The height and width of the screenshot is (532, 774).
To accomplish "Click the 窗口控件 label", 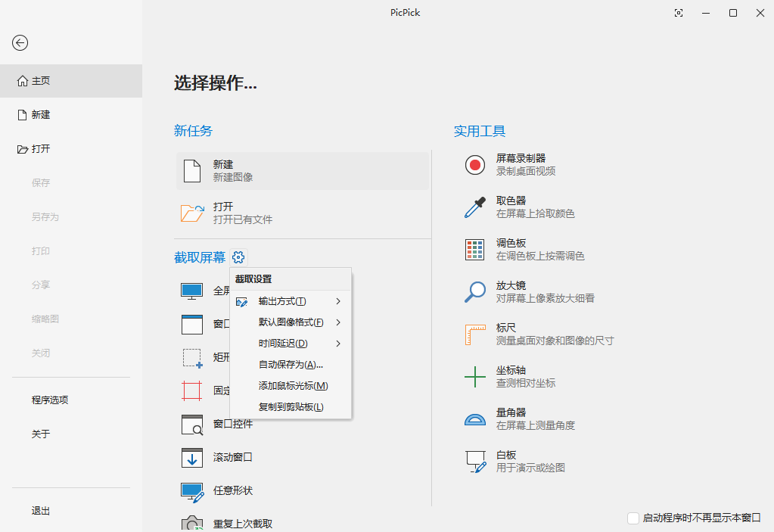I will pos(232,424).
